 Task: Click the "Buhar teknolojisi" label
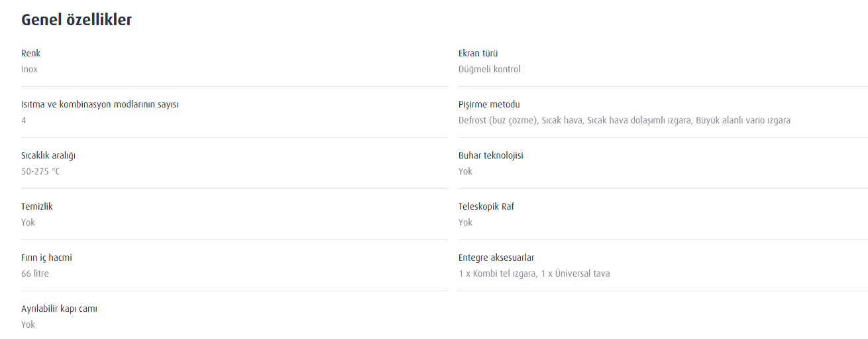coord(491,155)
